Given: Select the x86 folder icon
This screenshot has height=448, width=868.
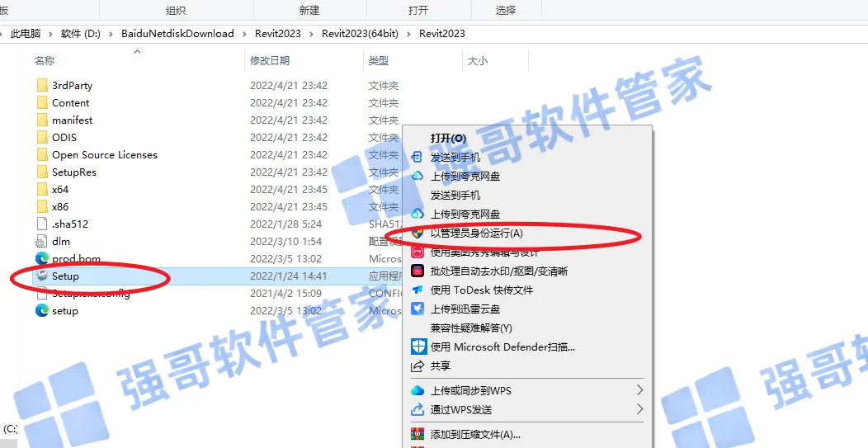Looking at the screenshot, I should click(42, 206).
